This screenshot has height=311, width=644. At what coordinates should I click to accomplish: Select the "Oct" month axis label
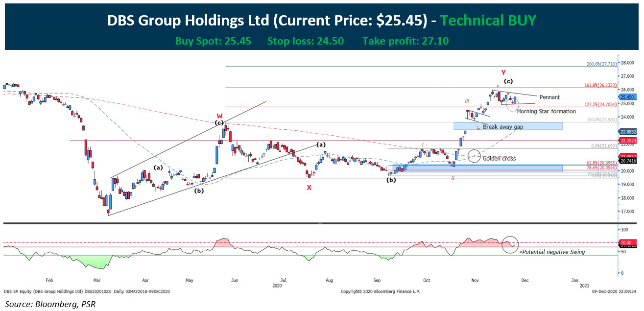[x=427, y=281]
